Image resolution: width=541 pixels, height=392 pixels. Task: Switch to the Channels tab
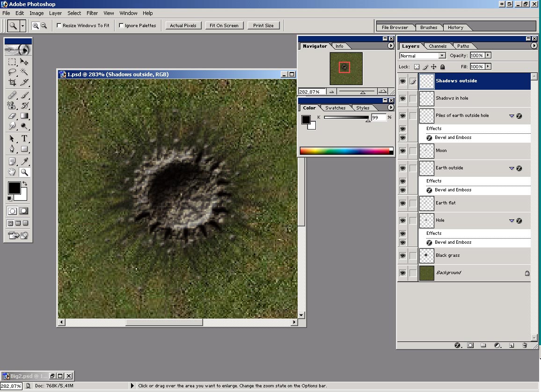pyautogui.click(x=438, y=46)
